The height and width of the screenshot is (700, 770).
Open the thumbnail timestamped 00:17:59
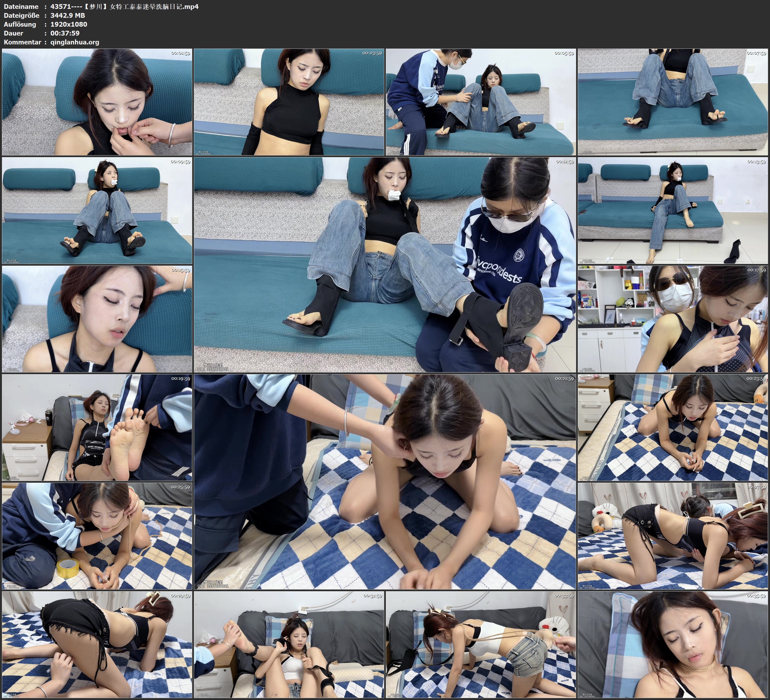(673, 319)
